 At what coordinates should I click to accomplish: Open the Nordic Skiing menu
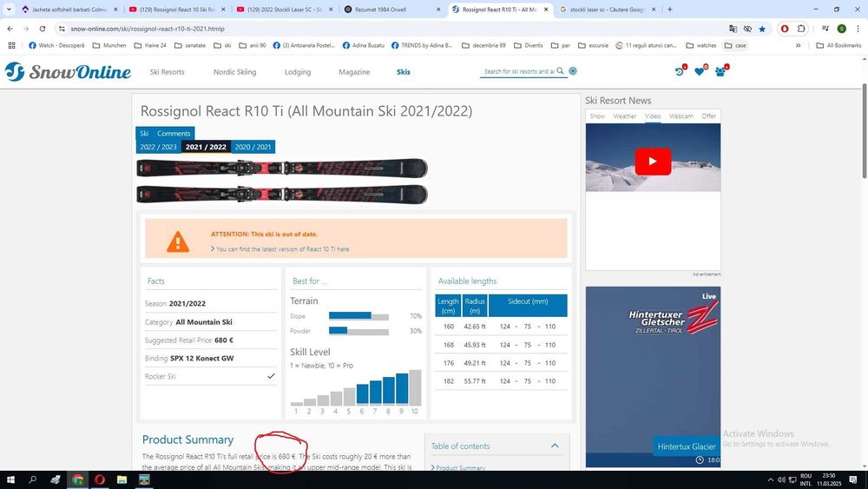click(x=234, y=72)
